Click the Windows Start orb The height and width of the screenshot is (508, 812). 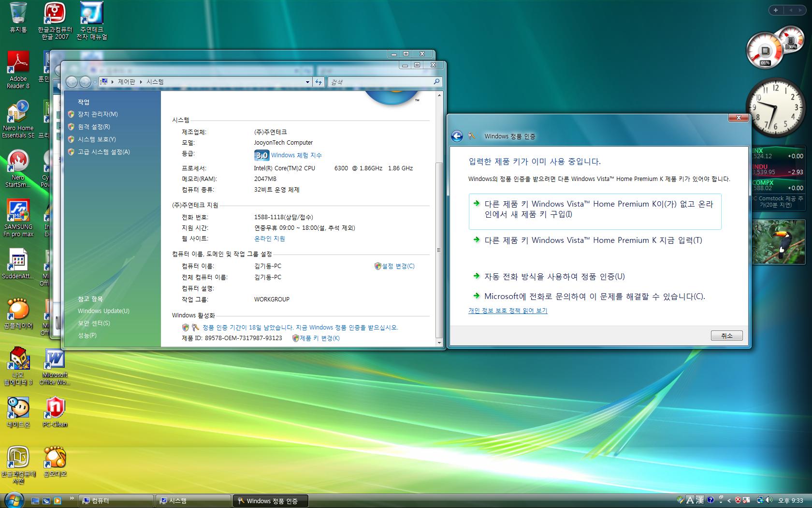point(14,500)
